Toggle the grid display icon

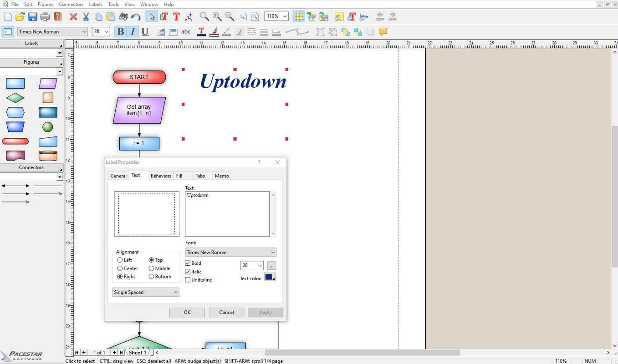[x=299, y=17]
